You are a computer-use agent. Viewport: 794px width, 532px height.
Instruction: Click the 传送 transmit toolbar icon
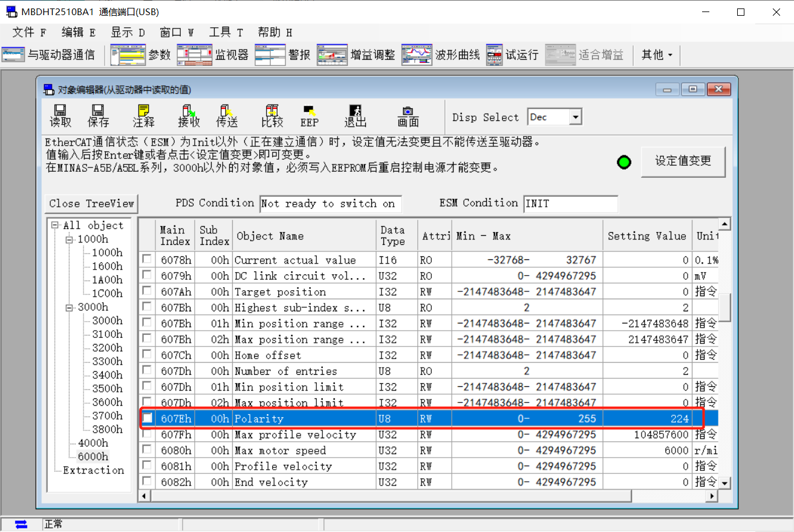(x=227, y=116)
